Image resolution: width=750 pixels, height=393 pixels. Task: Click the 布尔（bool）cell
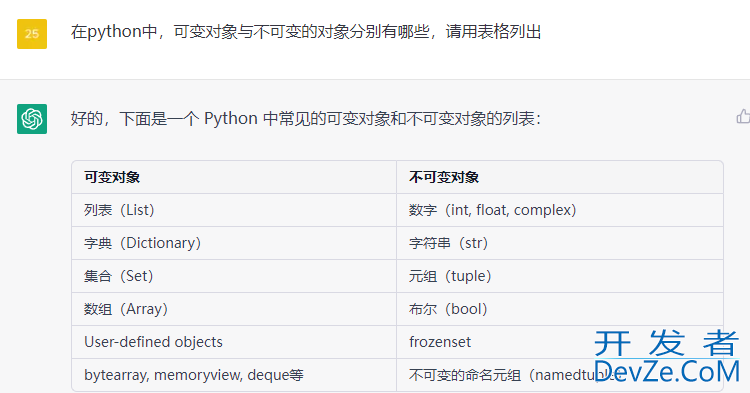point(560,309)
